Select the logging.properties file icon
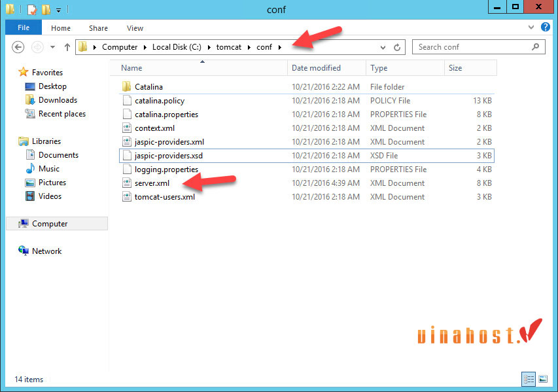This screenshot has width=558, height=392. click(x=127, y=169)
